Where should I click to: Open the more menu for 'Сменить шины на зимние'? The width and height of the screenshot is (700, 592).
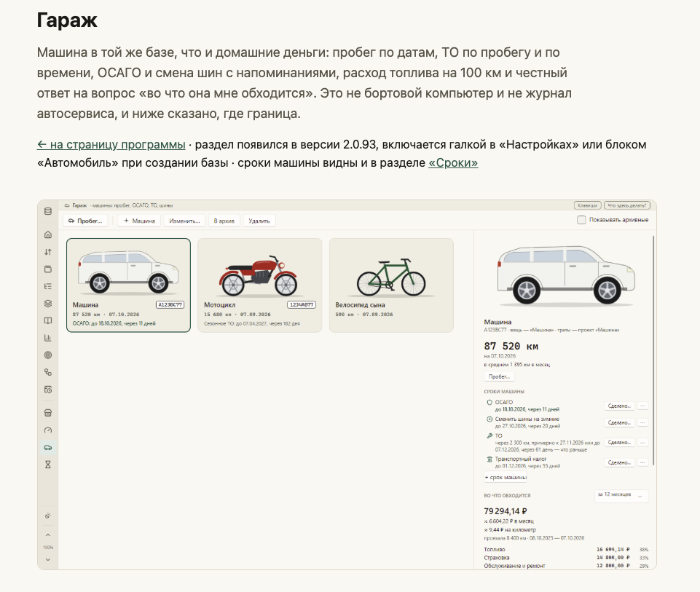pos(643,422)
